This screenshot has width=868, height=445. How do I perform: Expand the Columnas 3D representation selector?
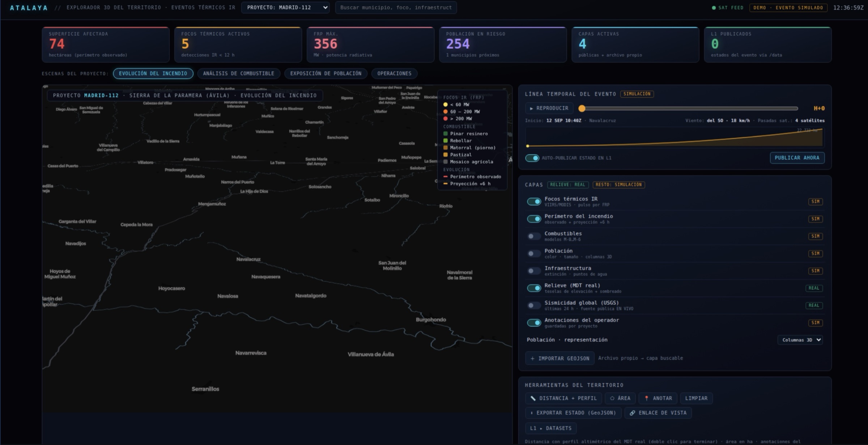(800, 340)
